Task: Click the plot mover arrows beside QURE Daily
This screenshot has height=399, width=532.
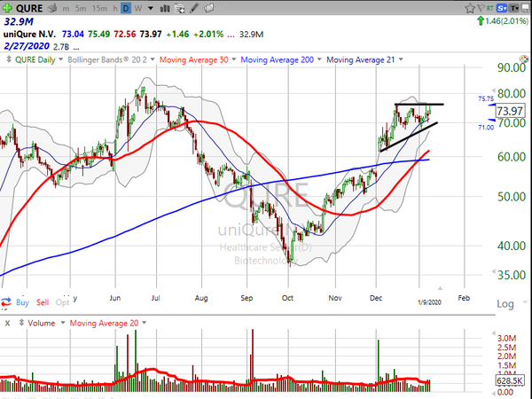Action: pyautogui.click(x=9, y=59)
